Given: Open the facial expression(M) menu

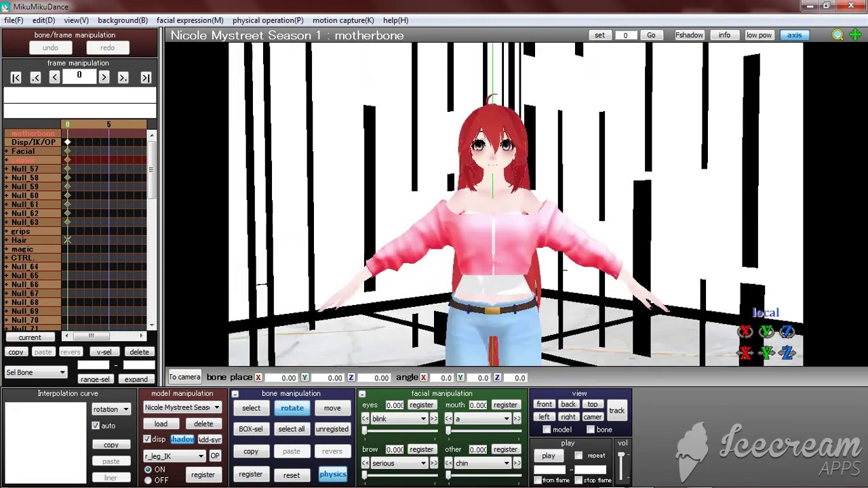Looking at the screenshot, I should point(190,20).
